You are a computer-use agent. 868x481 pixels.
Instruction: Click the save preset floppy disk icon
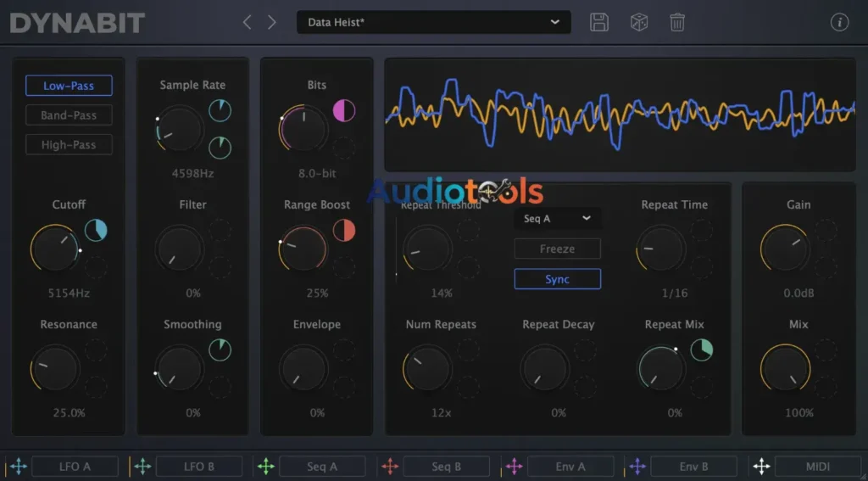click(599, 23)
